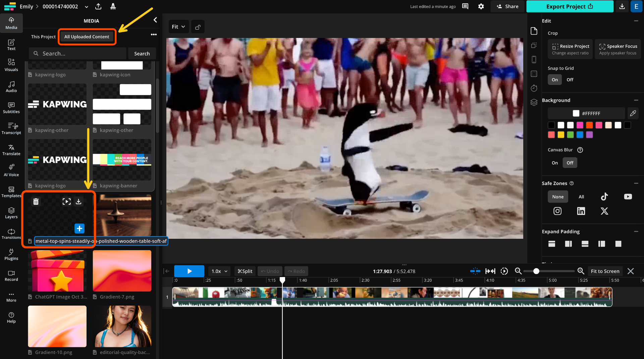Image resolution: width=644 pixels, height=359 pixels.
Task: Collapse the Background section
Action: 636,100
